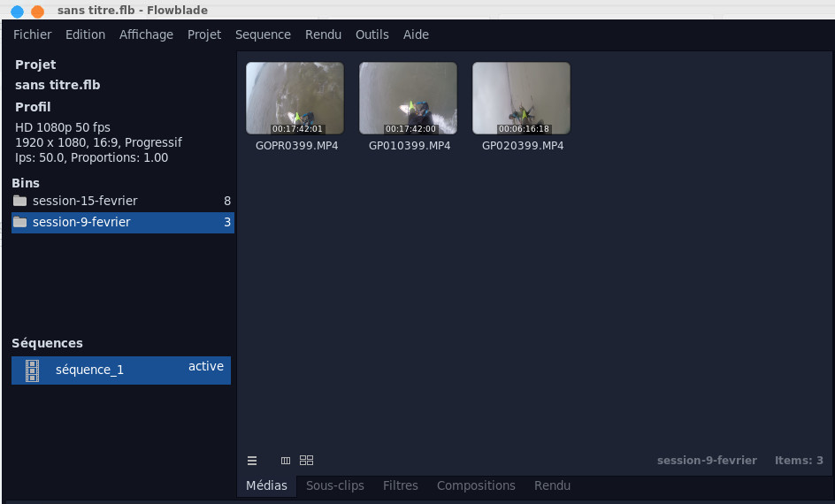
Task: Open the hamburger menu below media panel
Action: click(252, 461)
